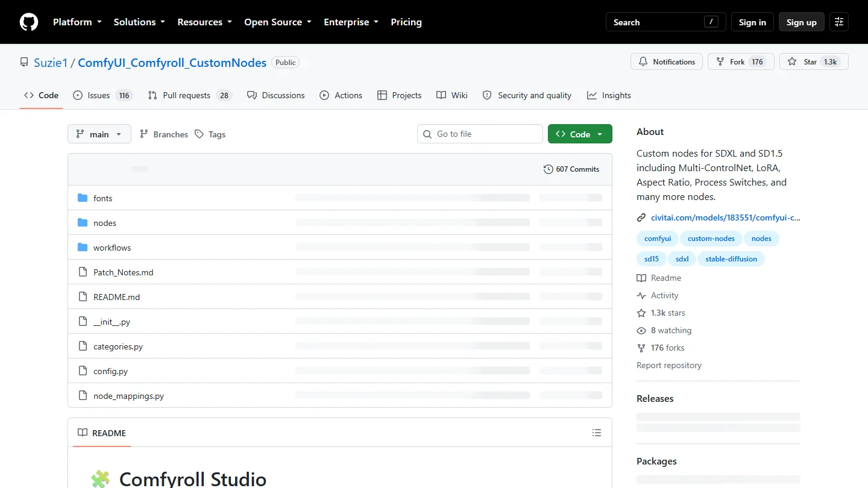This screenshot has height=488, width=868.
Task: Click the node_mappings.py file icon
Action: pos(83,396)
